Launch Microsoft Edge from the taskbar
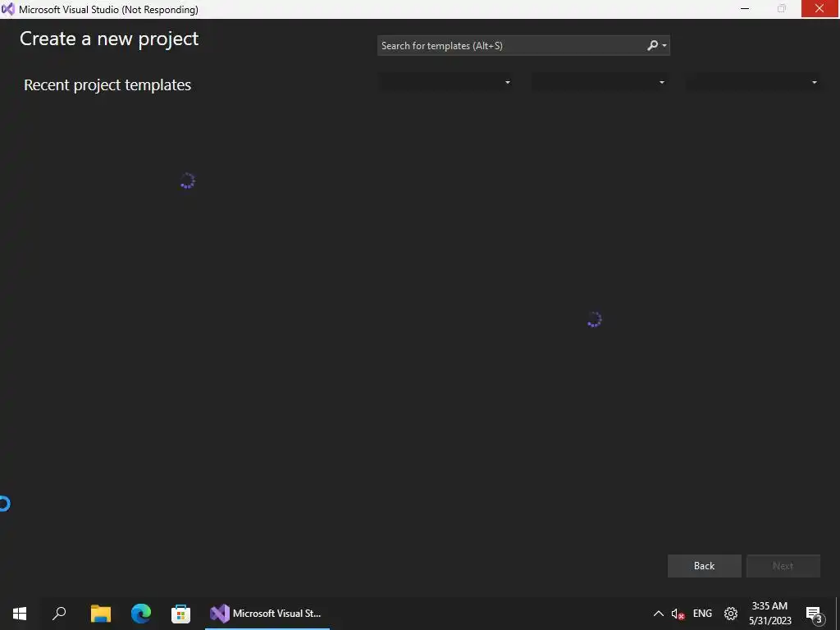The image size is (840, 630). tap(141, 614)
